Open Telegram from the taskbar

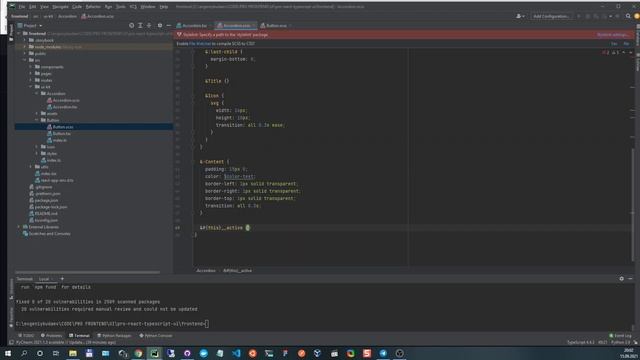[383, 353]
